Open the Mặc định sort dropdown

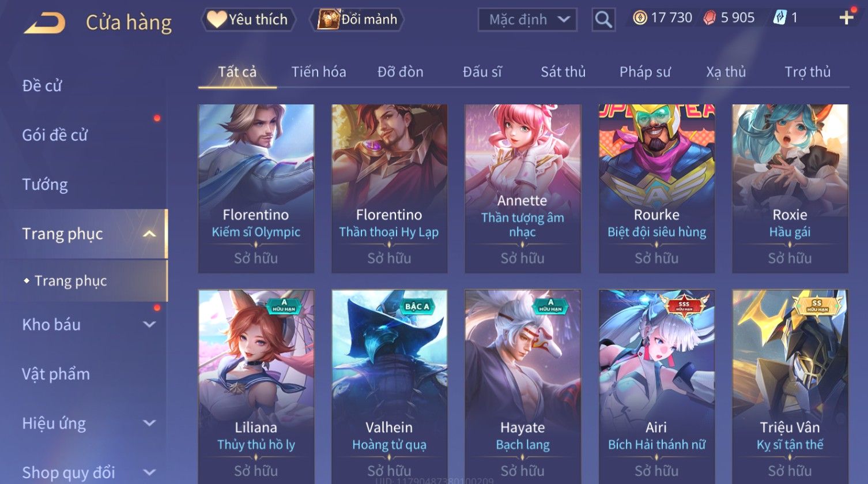(527, 20)
